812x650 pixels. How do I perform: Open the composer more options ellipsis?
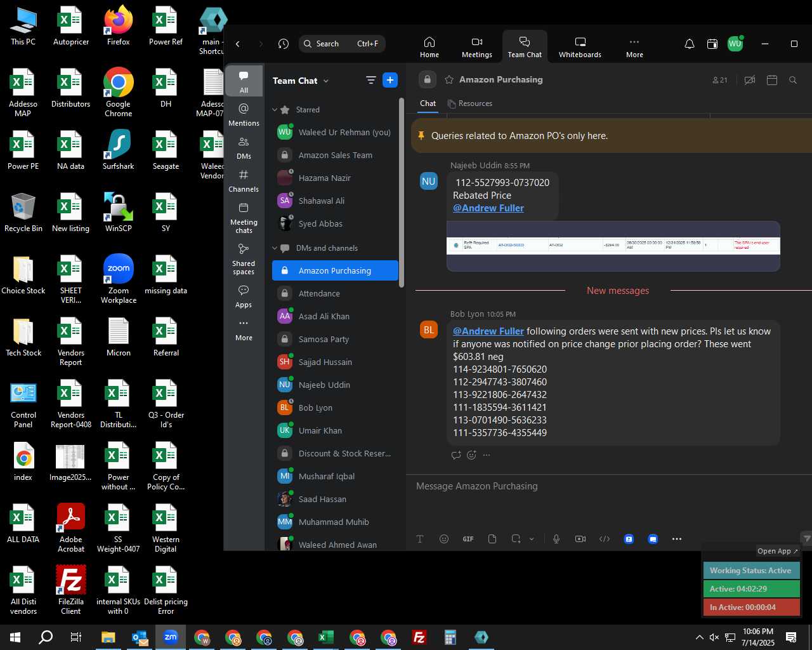[x=677, y=539]
